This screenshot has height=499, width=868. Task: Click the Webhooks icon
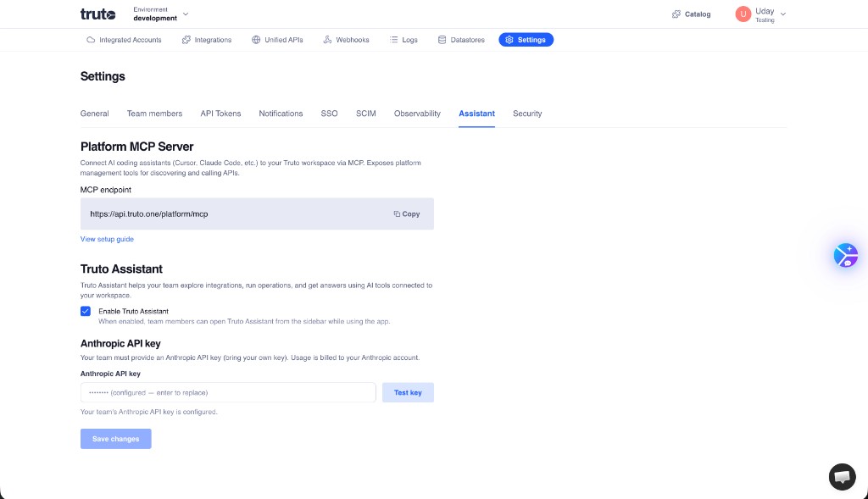point(327,40)
